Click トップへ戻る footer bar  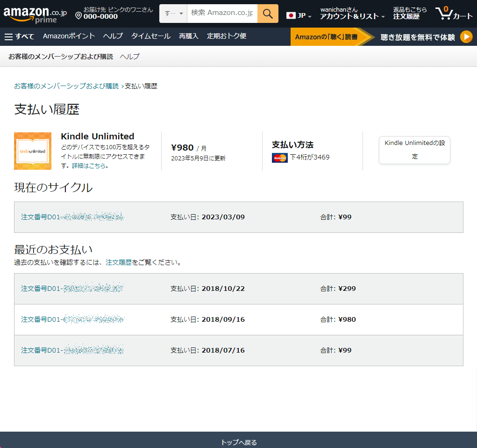[x=238, y=440]
